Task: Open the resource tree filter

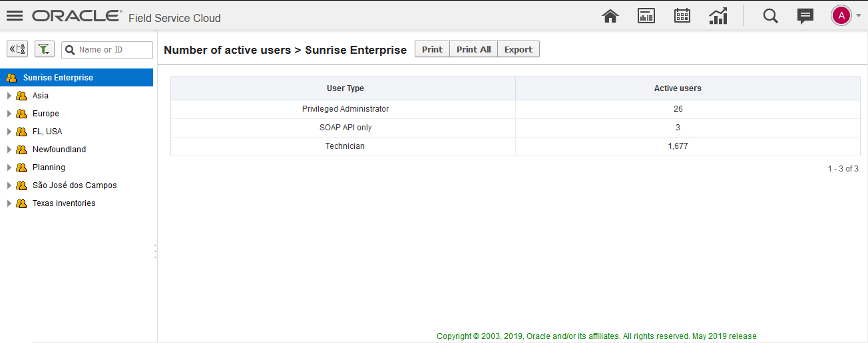Action: coord(44,49)
